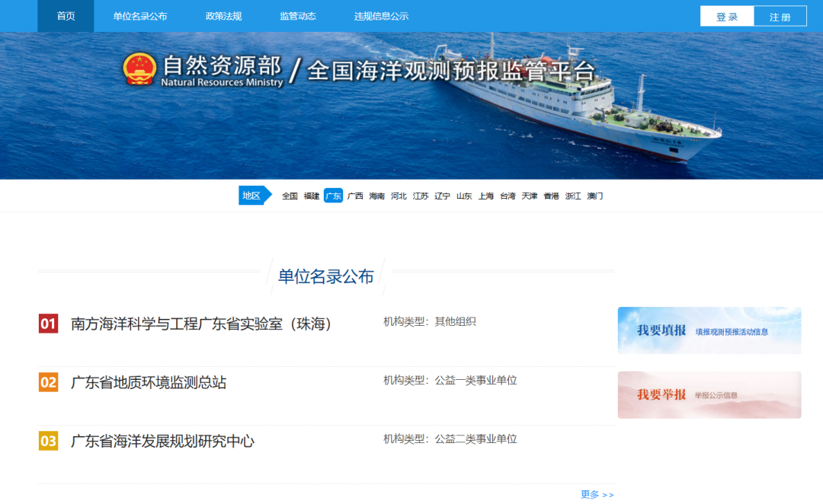Click the national emblem logo icon
Viewport: 823px width, 504px height.
click(x=139, y=69)
